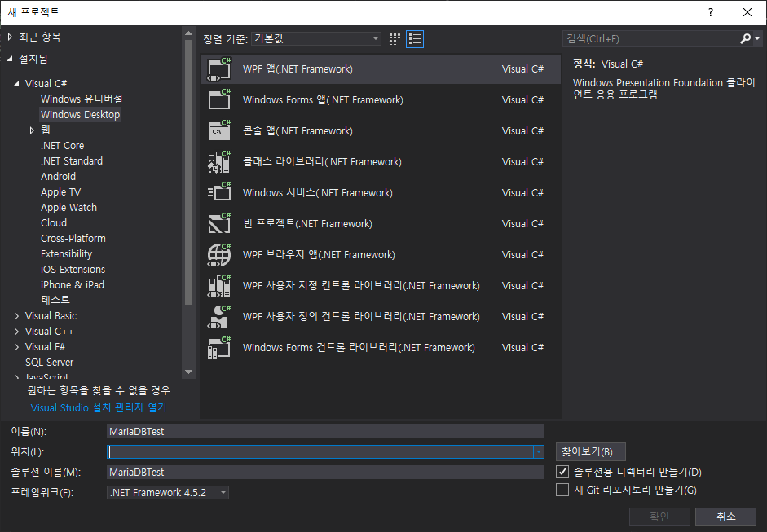Toggle 솔루션용 디렉터리 만들기 checkbox
Screen dimensions: 767x532
562,472
